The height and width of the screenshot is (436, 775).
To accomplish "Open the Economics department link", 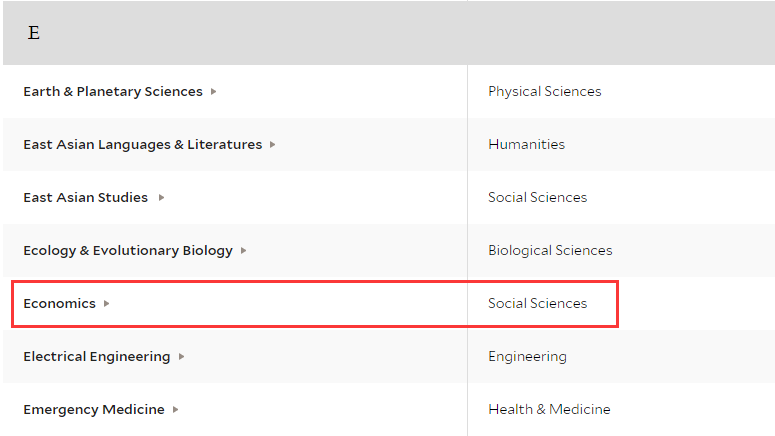I will [59, 304].
